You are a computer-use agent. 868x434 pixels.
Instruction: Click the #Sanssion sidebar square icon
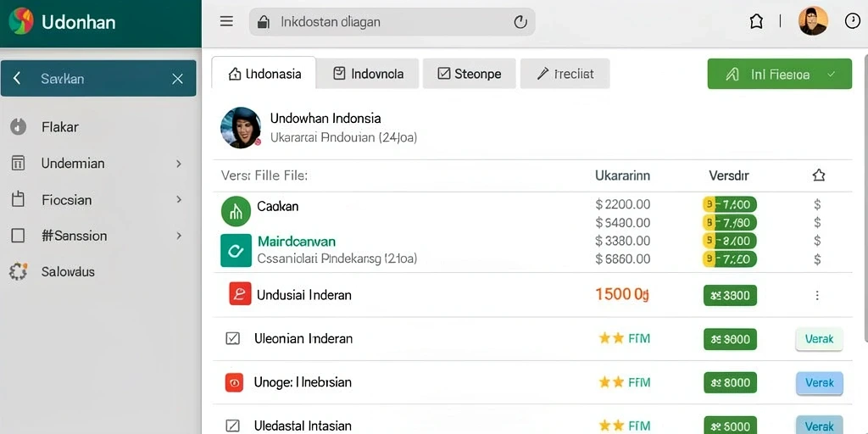[x=18, y=236]
